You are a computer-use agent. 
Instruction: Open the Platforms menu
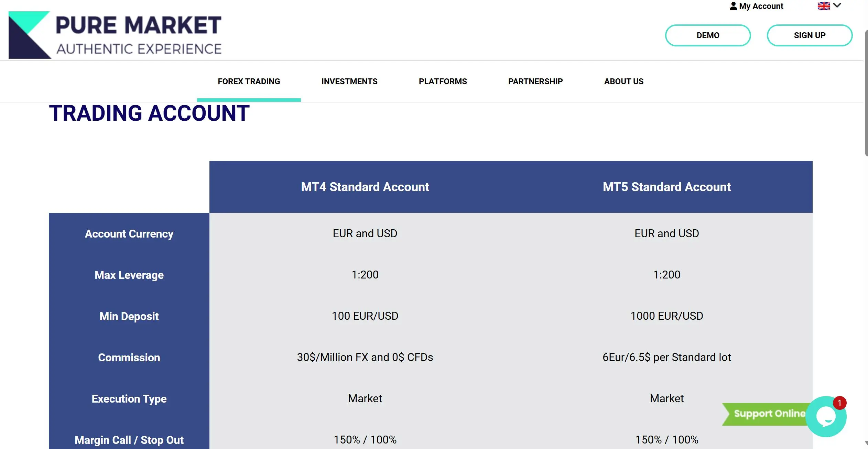443,81
